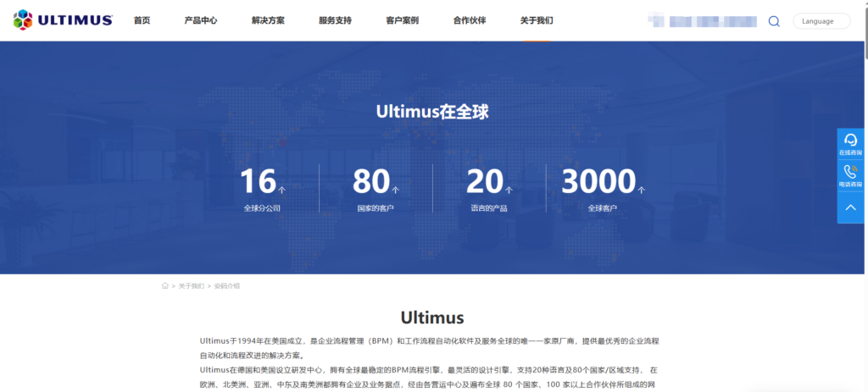The image size is (868, 392).
Task: Click paragraph beginning Ultimus于1994年在美国成立
Action: (430, 348)
